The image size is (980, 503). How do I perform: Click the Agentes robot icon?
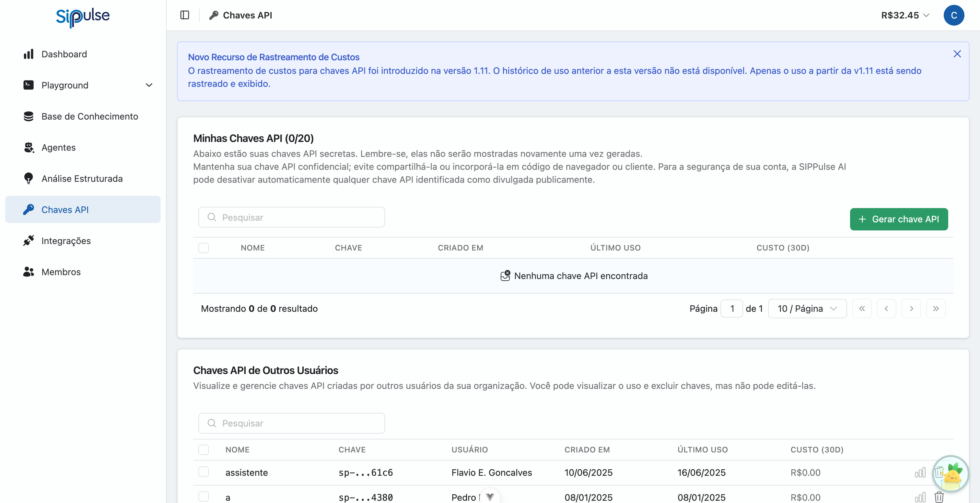tap(29, 148)
